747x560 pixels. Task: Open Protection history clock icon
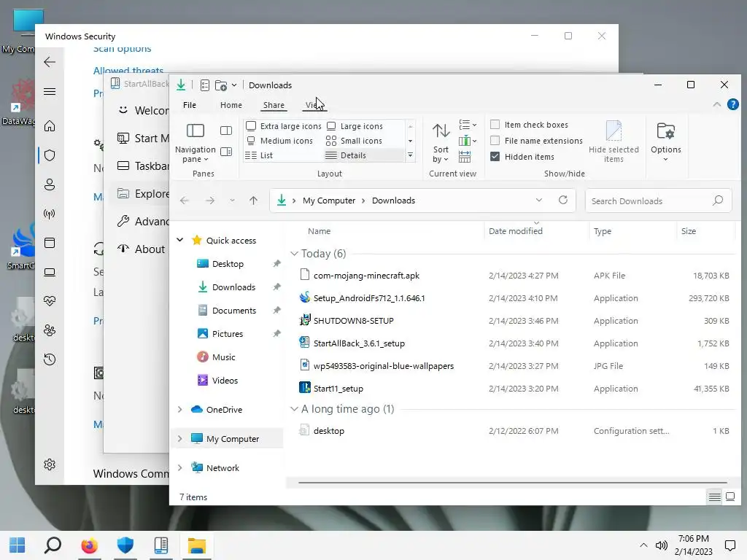click(x=50, y=359)
